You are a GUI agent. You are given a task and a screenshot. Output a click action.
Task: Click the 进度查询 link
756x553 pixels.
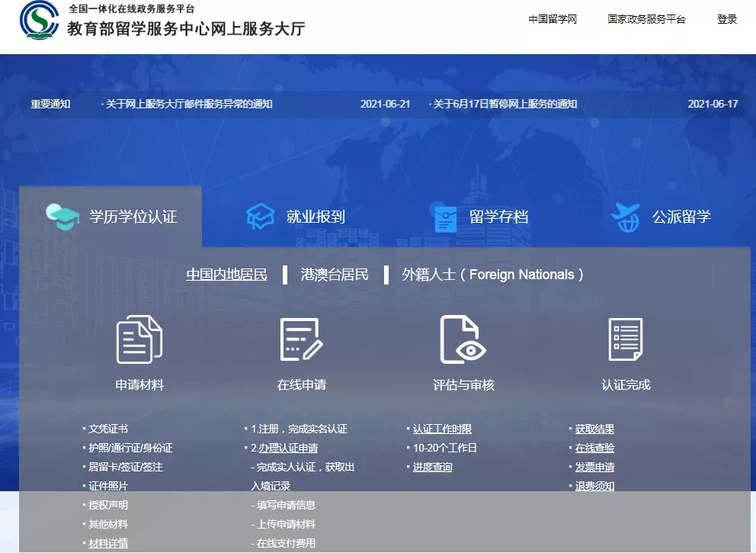[x=432, y=468]
